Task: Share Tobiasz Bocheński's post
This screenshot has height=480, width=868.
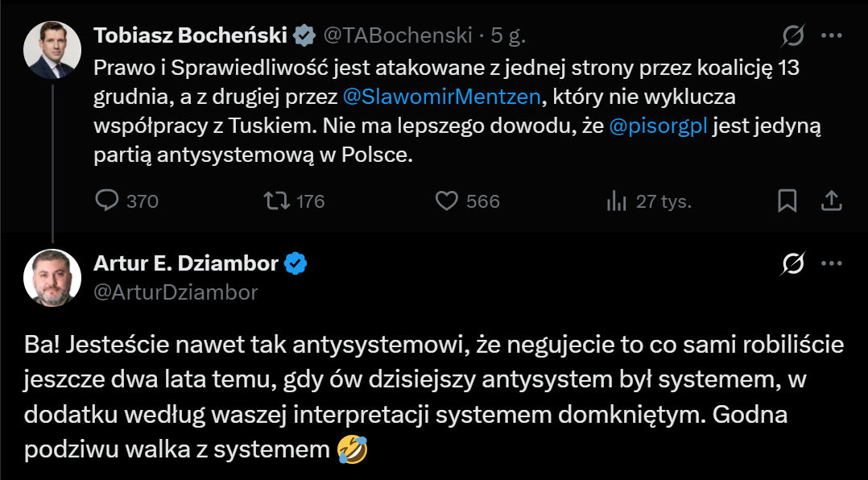Action: pyautogui.click(x=831, y=201)
